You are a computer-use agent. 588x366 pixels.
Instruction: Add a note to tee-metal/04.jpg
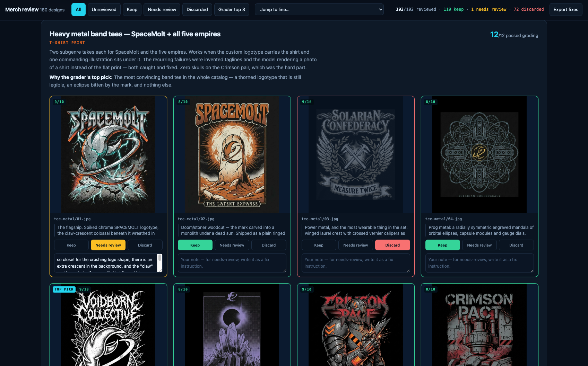479,263
